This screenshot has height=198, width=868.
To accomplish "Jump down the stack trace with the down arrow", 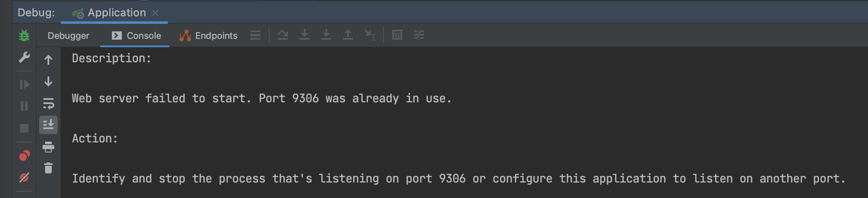I will click(x=48, y=81).
